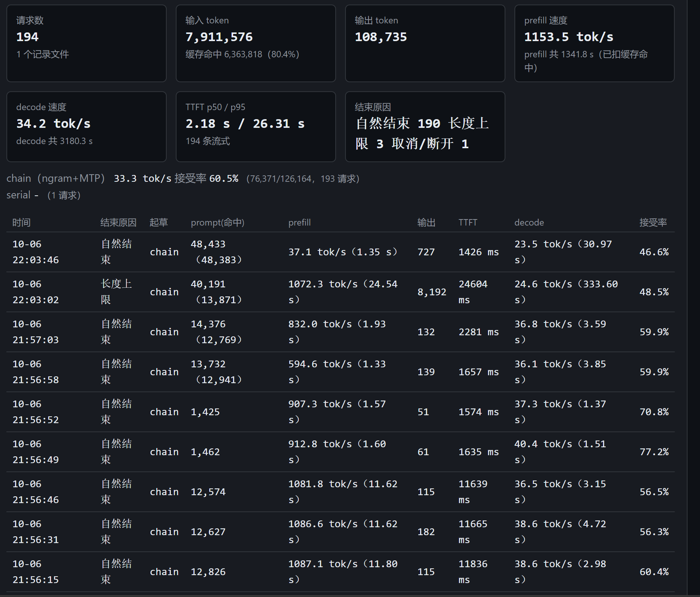
Task: Click the decode column header
Action: pos(529,223)
